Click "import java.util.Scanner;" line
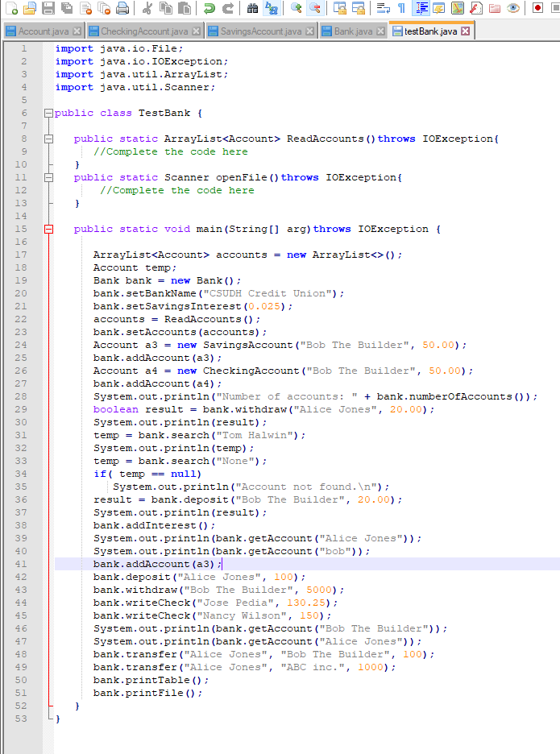Viewport: 560px width, 754px height. click(135, 87)
